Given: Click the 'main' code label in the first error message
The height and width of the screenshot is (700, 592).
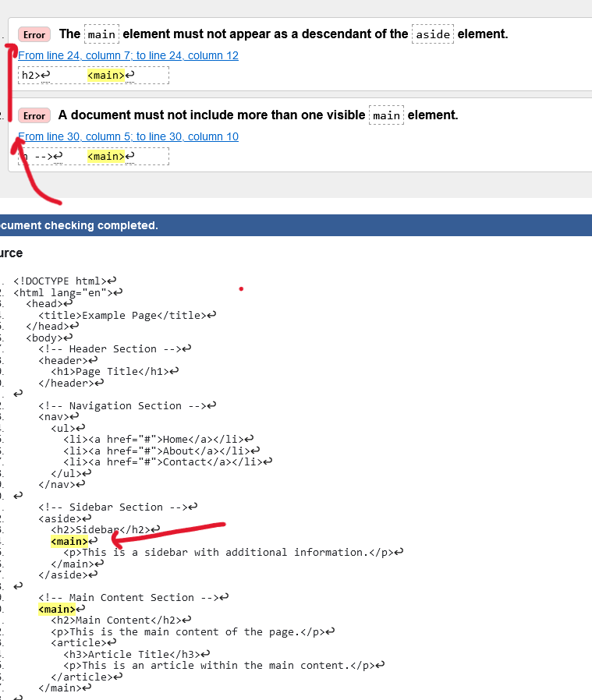Looking at the screenshot, I should pos(101,34).
